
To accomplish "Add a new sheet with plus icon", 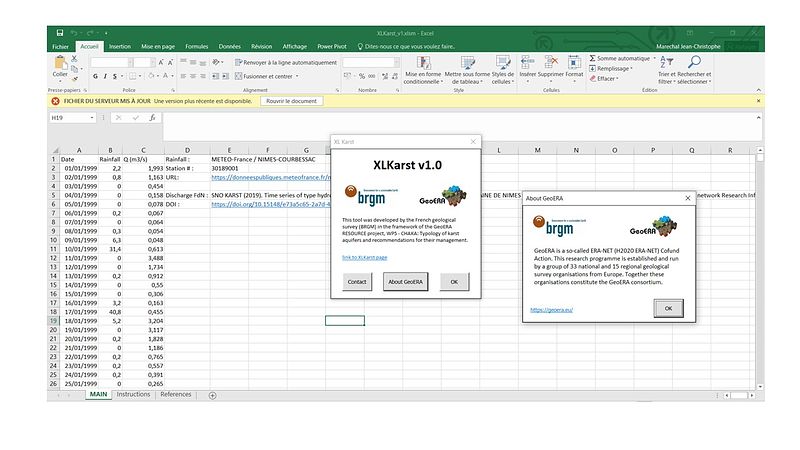I will tap(213, 395).
